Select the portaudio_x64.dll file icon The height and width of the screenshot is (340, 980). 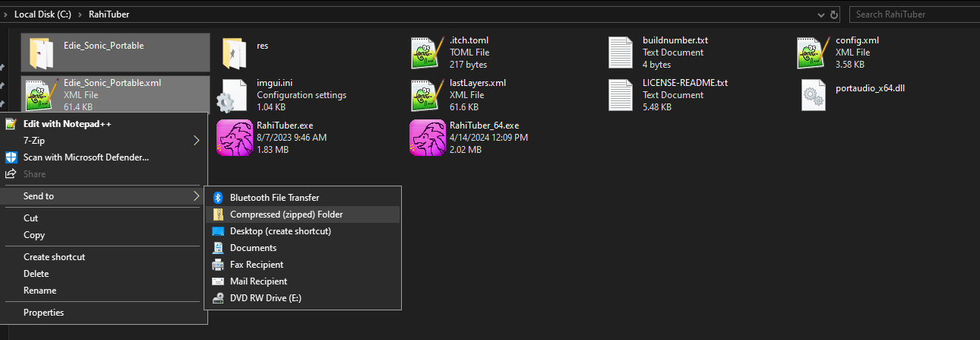(814, 95)
